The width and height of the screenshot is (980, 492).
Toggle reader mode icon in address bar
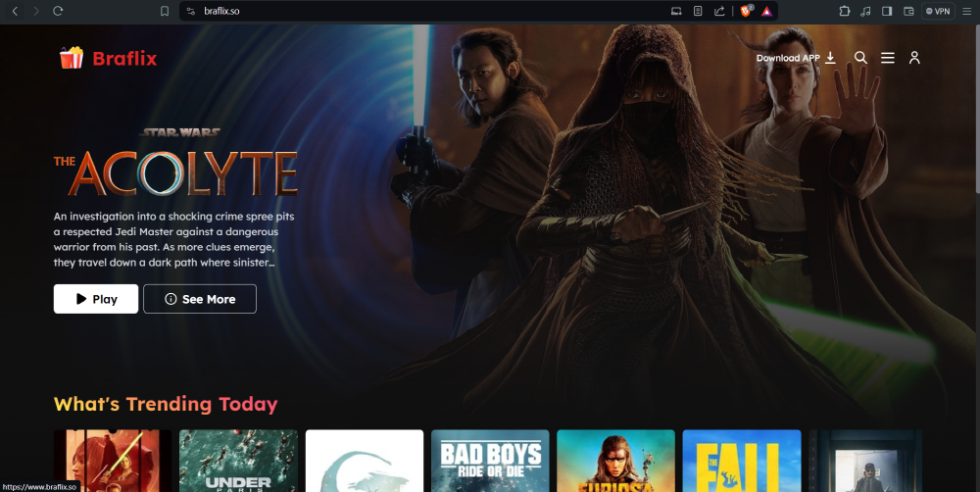pyautogui.click(x=698, y=11)
